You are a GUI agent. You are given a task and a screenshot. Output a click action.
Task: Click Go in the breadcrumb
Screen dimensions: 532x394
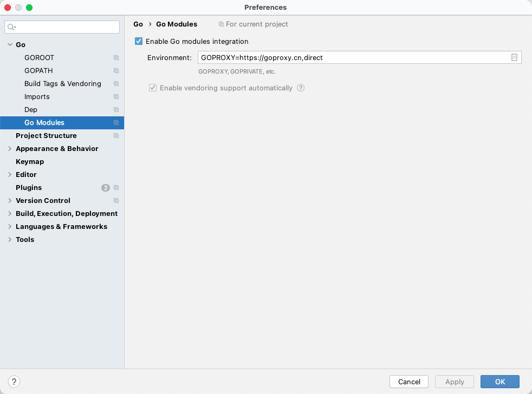point(138,24)
